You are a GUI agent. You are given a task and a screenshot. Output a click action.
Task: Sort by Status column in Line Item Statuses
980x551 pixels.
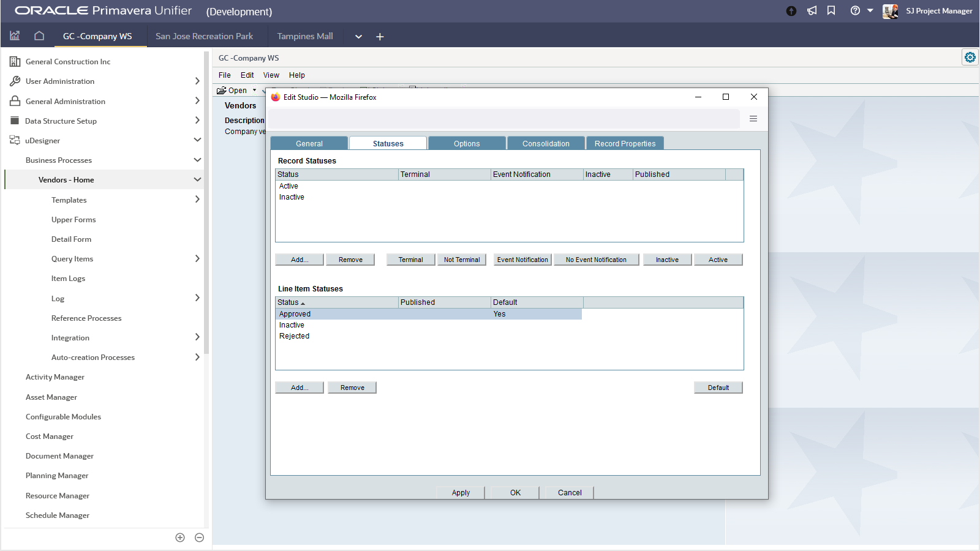coord(337,302)
